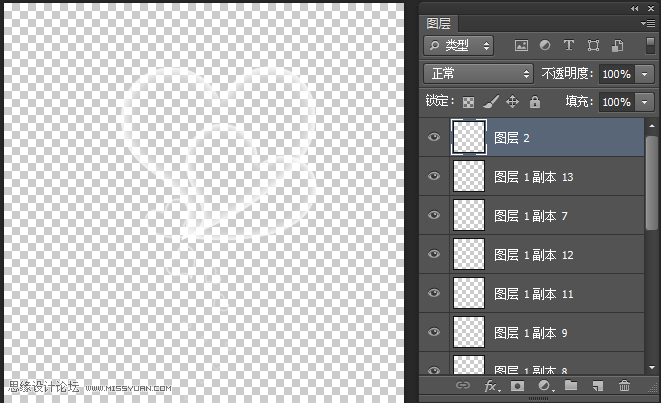Select layer 图层 1 副本 9
The height and width of the screenshot is (403, 661).
pyautogui.click(x=532, y=332)
